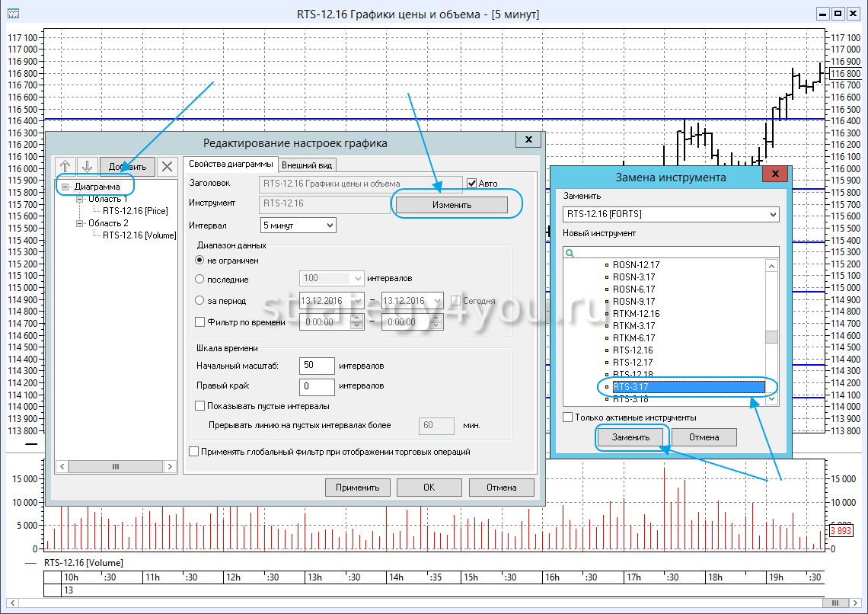The image size is (868, 614).
Task: Select the 'за период' radio button
Action: tap(200, 300)
